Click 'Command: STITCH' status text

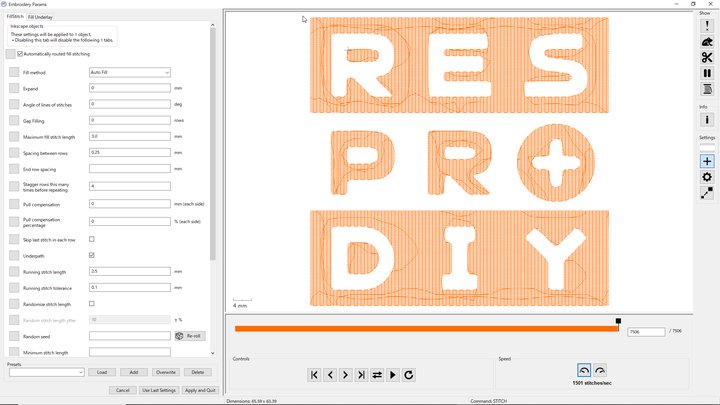point(488,401)
